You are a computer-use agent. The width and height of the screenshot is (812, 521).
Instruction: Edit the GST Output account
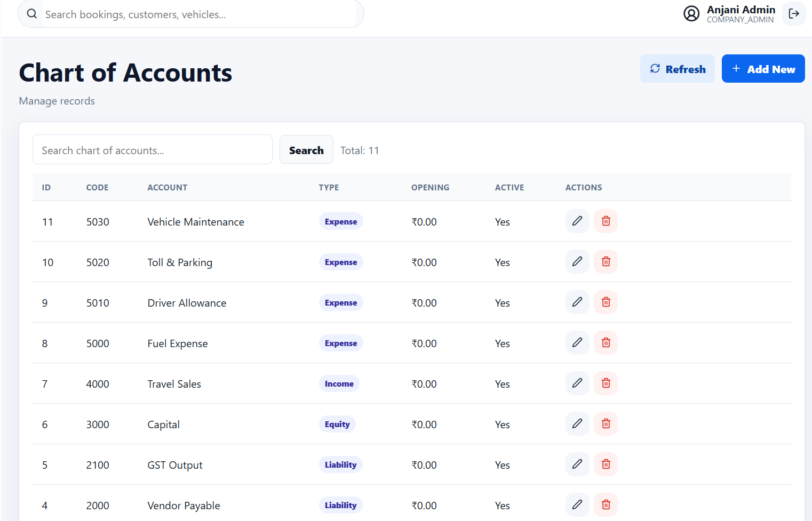point(577,464)
